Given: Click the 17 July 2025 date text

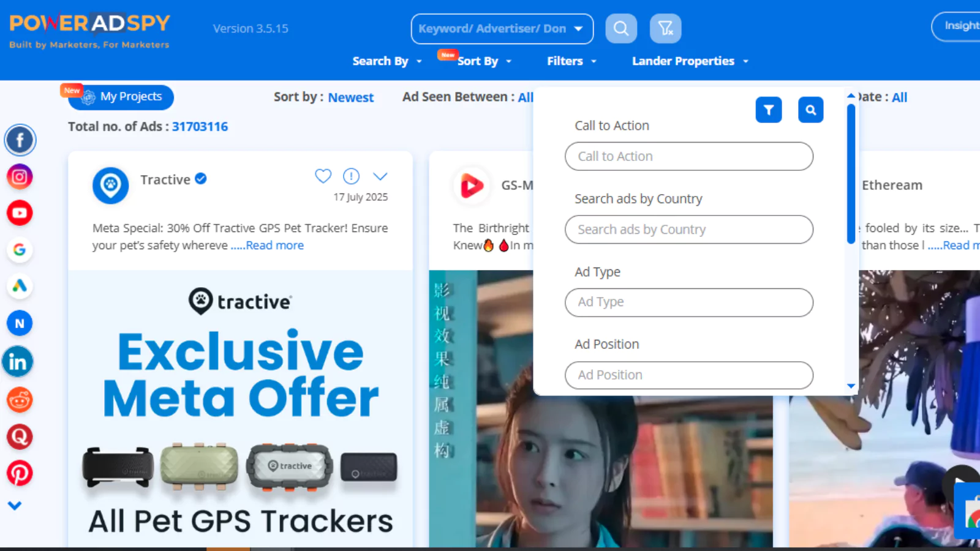Looking at the screenshot, I should click(360, 197).
